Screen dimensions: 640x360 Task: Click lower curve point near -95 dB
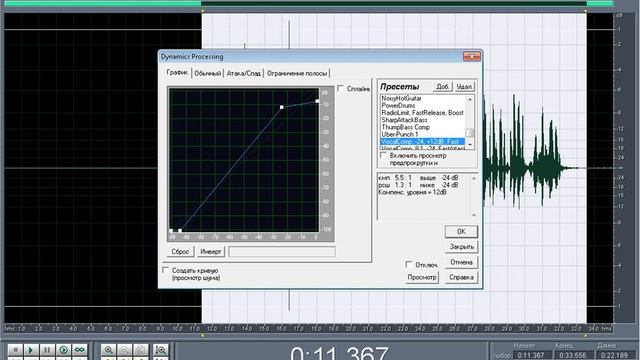coord(180,231)
